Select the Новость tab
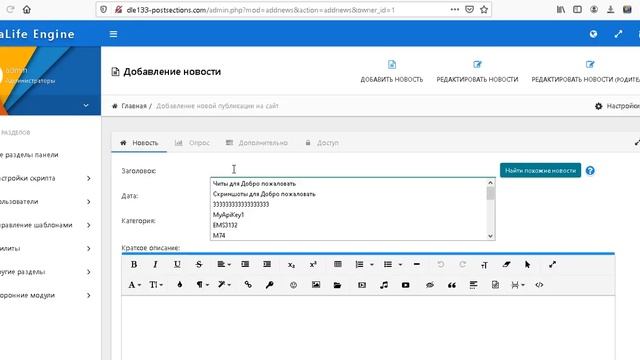 pyautogui.click(x=139, y=143)
